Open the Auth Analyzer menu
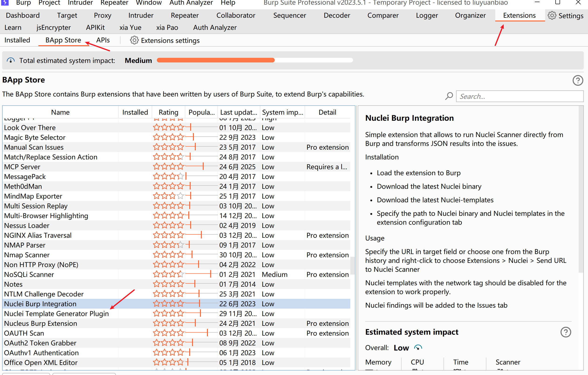 pos(191,3)
